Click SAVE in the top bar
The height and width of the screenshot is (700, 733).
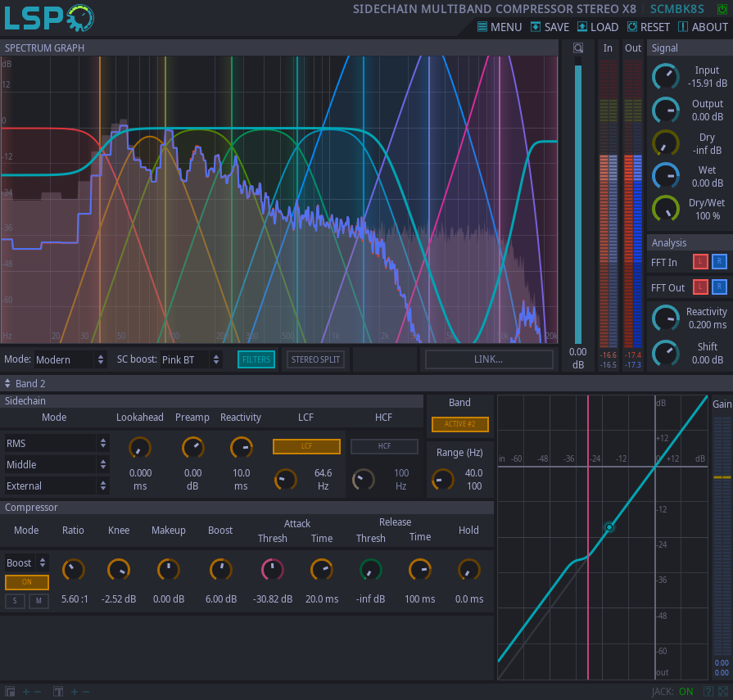[x=550, y=27]
